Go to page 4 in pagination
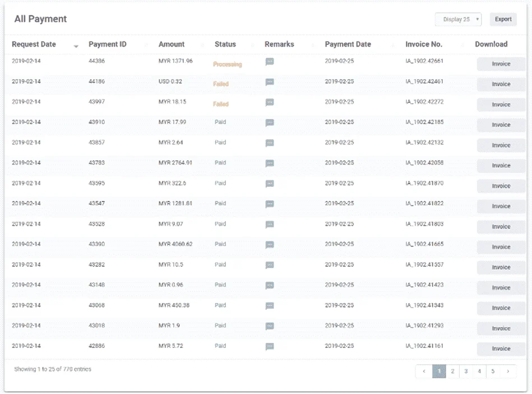532x394 pixels. click(x=479, y=371)
